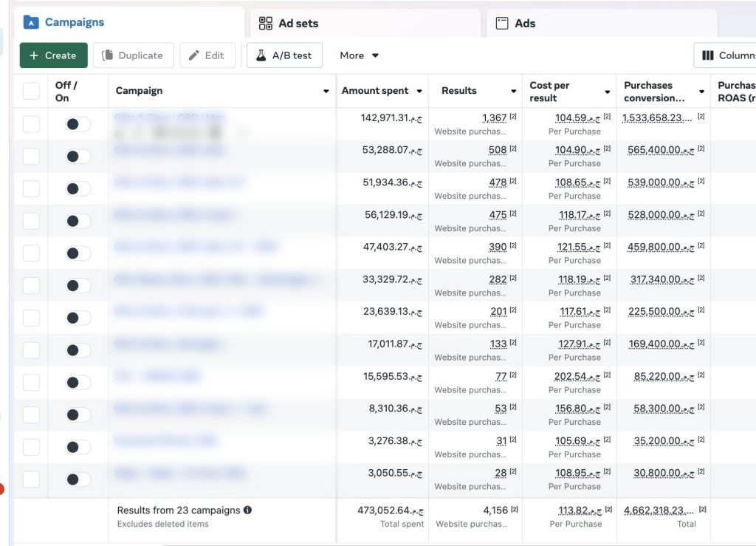This screenshot has width=756, height=546.
Task: Open the 1,367 results link
Action: point(494,118)
